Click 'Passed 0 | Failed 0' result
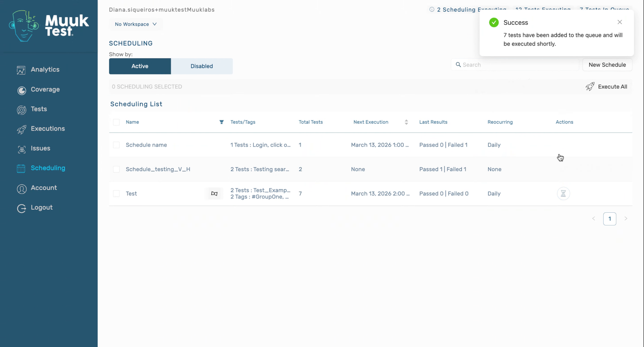 click(x=444, y=194)
